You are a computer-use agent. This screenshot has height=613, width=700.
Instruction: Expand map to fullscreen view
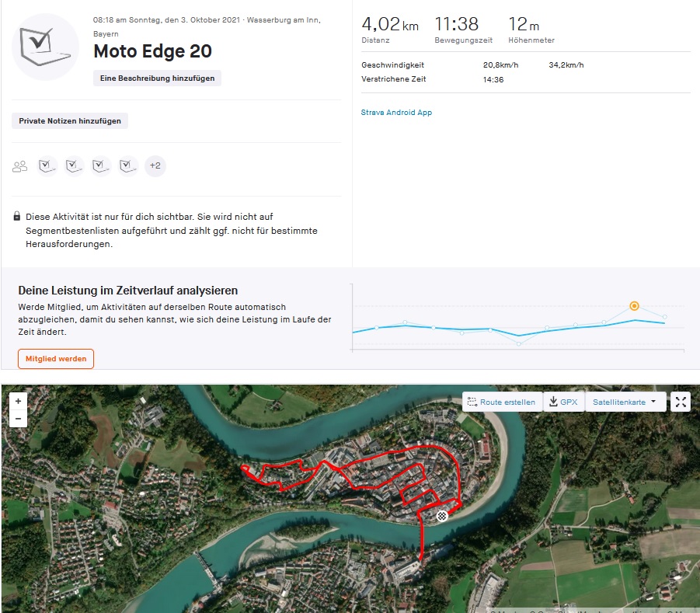tap(681, 402)
